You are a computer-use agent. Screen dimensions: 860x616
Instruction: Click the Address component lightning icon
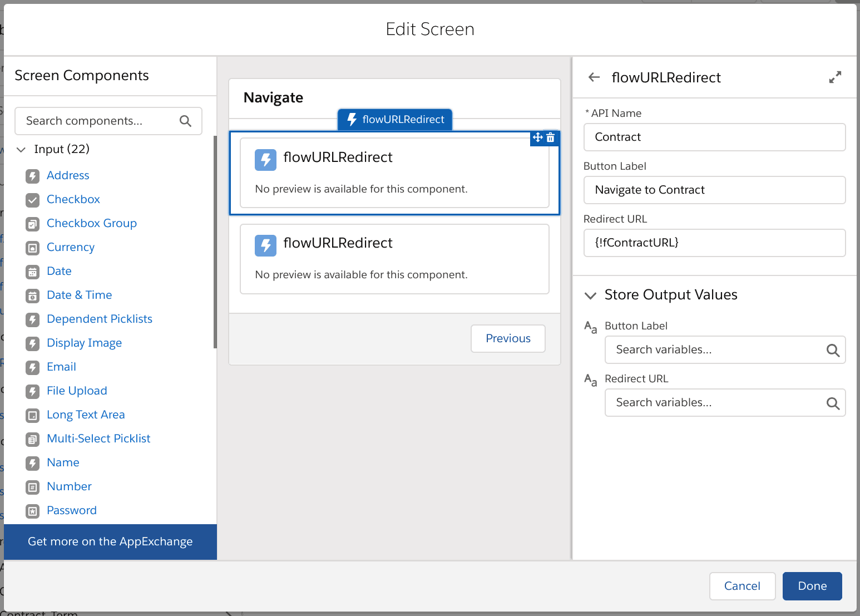coord(32,176)
